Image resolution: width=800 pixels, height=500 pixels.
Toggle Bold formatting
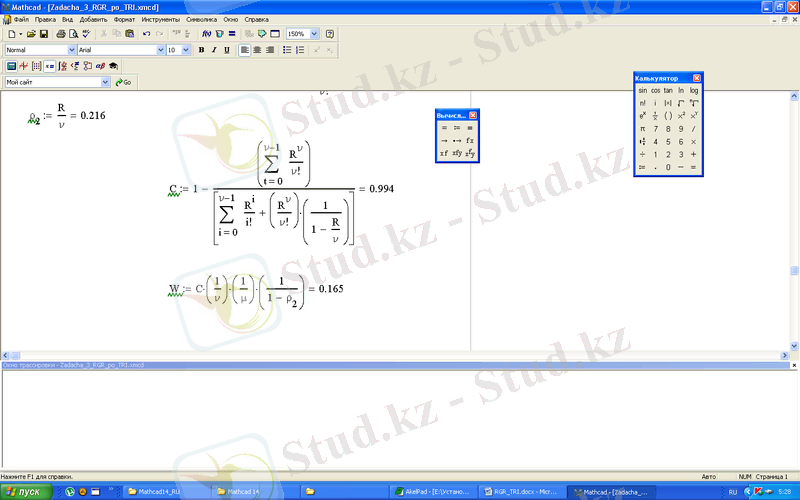pos(201,50)
